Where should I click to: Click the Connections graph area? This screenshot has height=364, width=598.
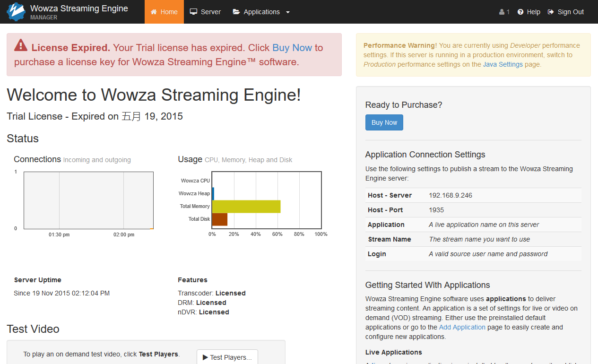tap(88, 200)
